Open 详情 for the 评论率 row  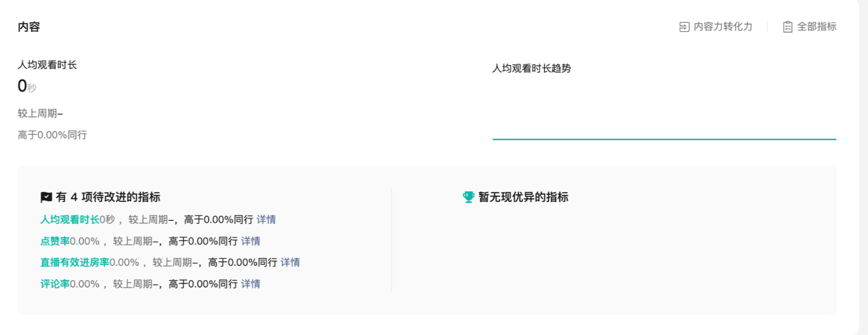click(x=251, y=284)
